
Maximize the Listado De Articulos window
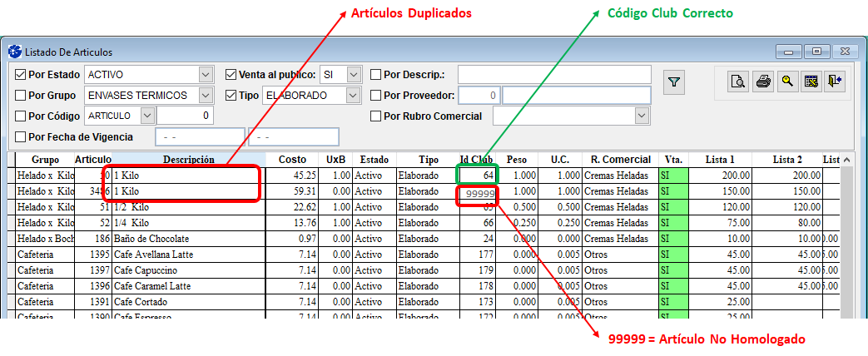pos(817,51)
